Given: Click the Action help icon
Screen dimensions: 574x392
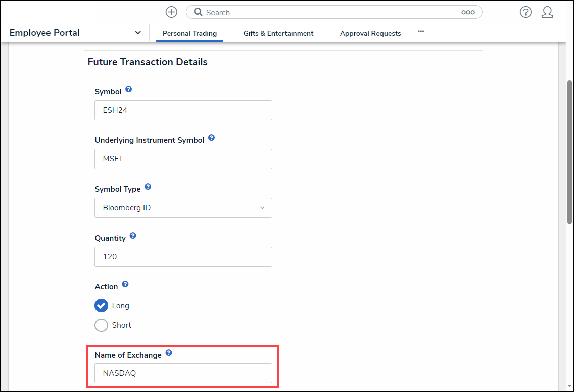Looking at the screenshot, I should [x=125, y=284].
